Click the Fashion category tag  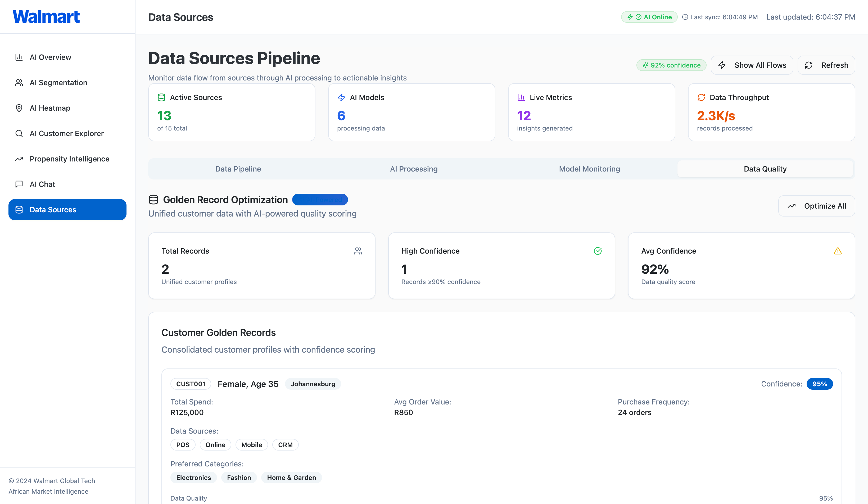click(x=239, y=478)
